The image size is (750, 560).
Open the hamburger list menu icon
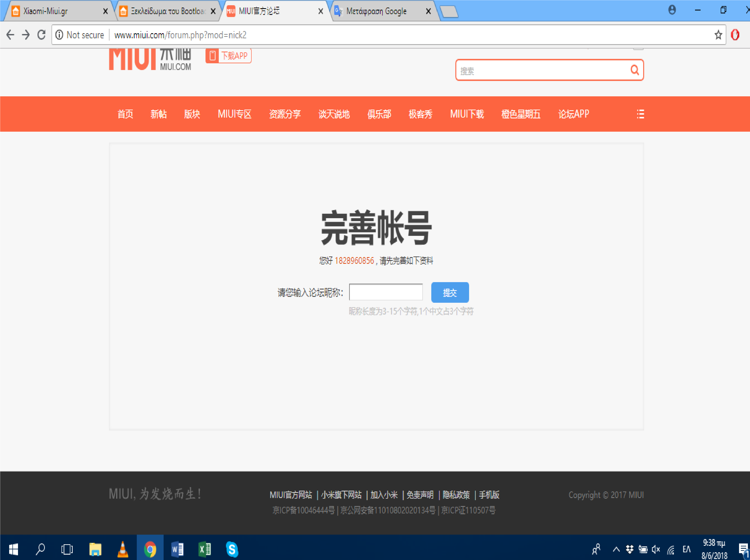click(640, 114)
